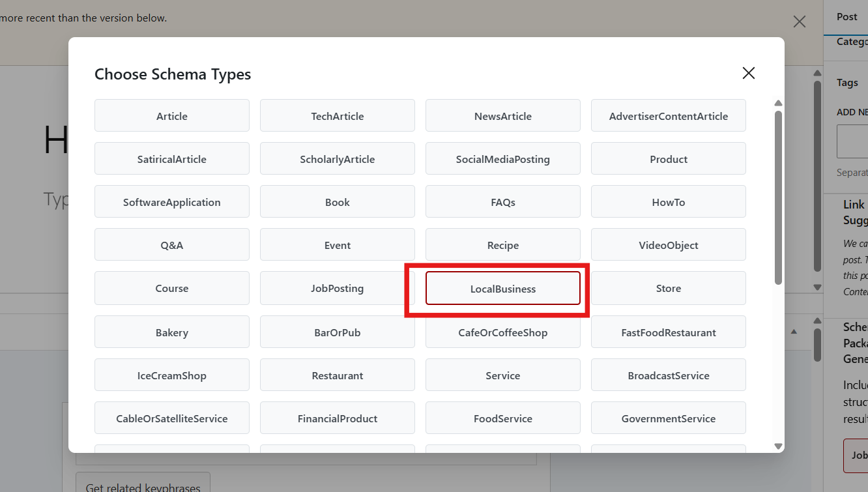The image size is (868, 492).
Task: Select the ScholarlyArticle schema type
Action: 338,159
